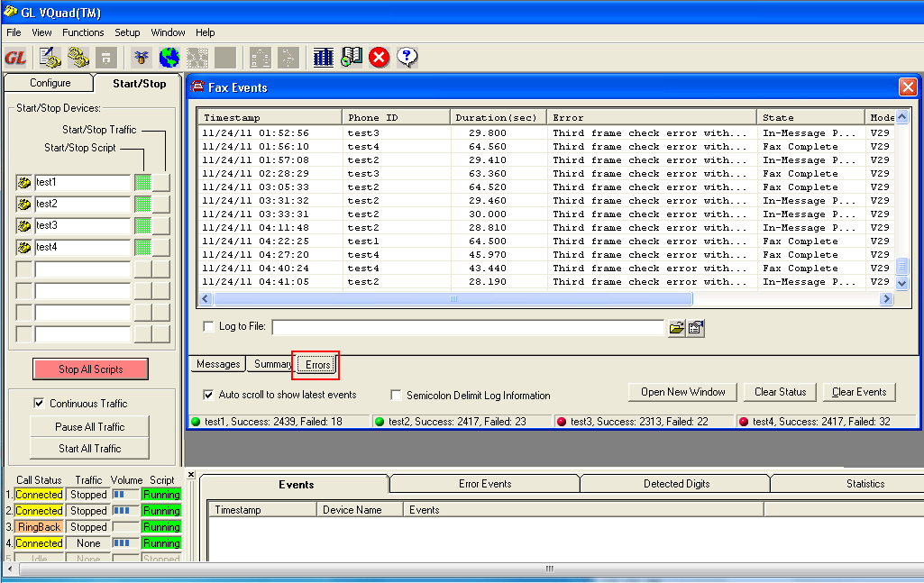Click Start All Traffic button
Screen dimensions: 924x583
pyautogui.click(x=89, y=449)
